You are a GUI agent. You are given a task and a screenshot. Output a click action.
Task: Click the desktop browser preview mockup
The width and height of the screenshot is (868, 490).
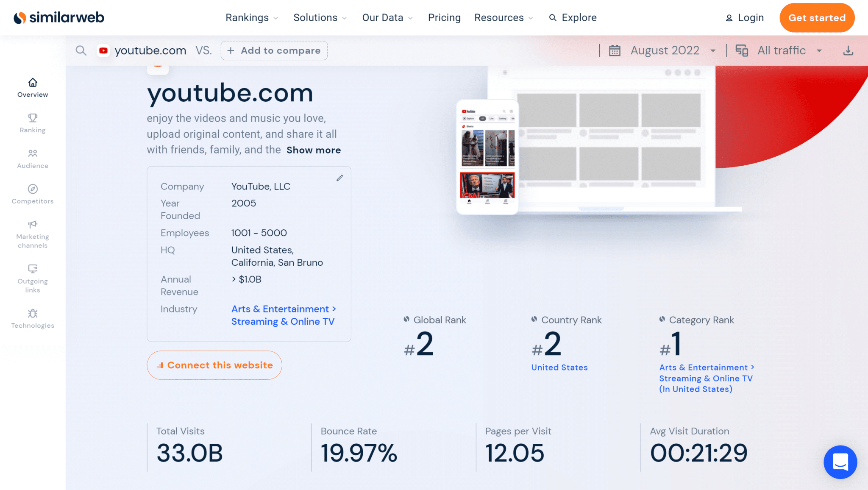[617, 138]
